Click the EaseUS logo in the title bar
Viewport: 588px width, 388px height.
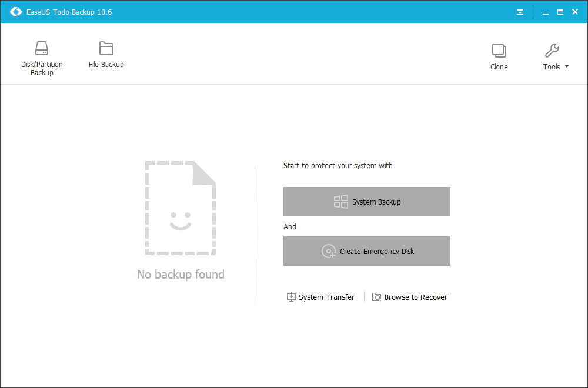click(16, 12)
